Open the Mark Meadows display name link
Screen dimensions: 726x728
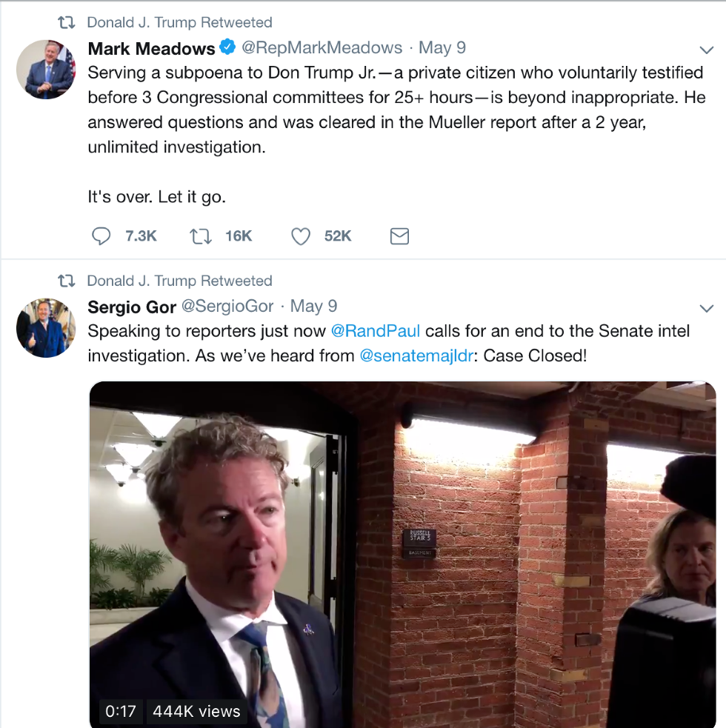click(x=151, y=48)
